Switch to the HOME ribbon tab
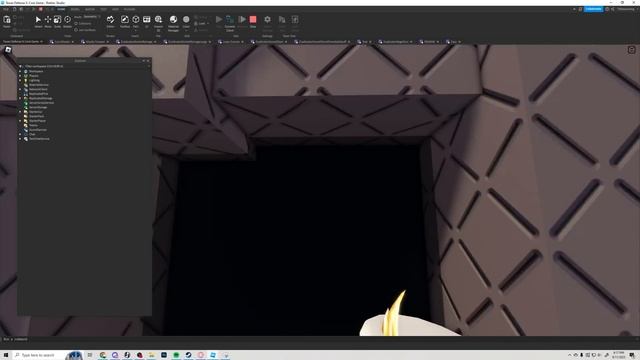The width and height of the screenshot is (640, 360). (x=61, y=9)
